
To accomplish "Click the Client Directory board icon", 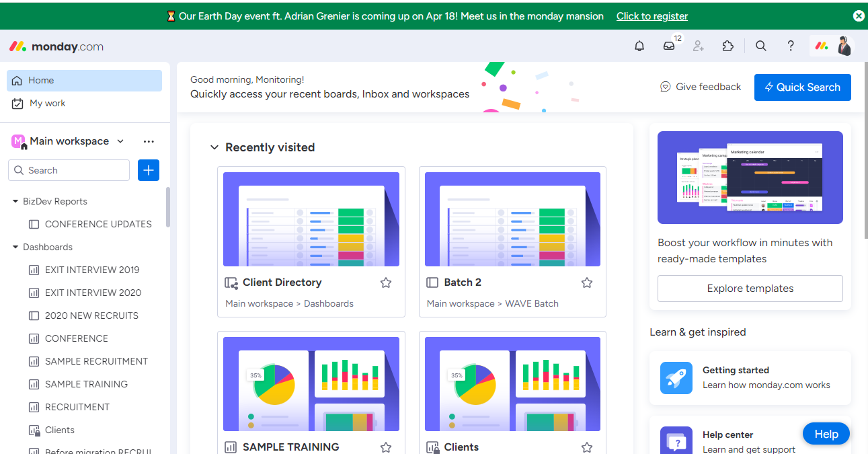I will (231, 283).
